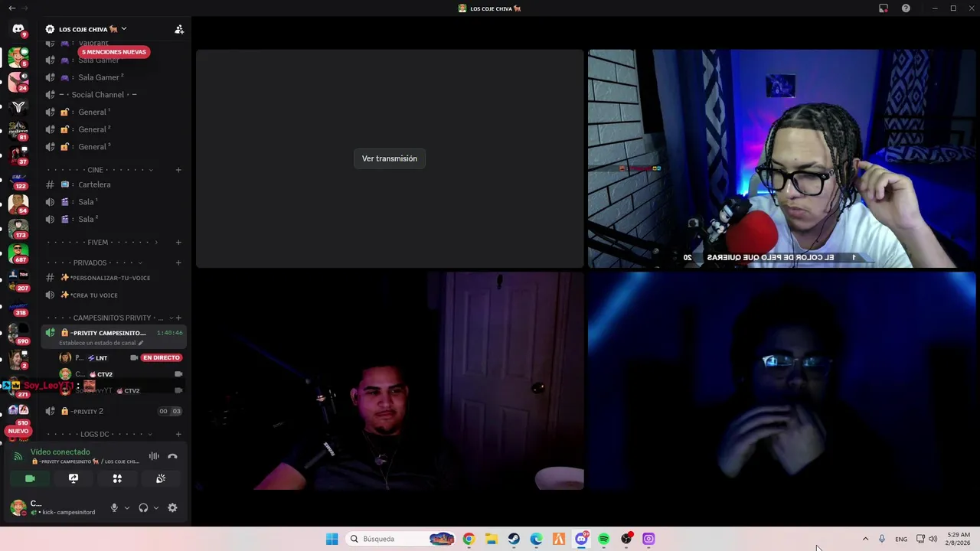Jump to 5 menciones nuevas

coord(113,52)
